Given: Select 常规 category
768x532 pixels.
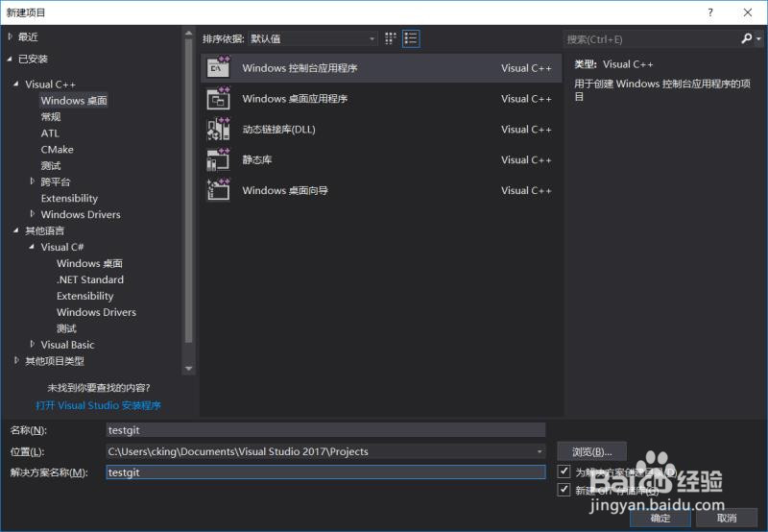Looking at the screenshot, I should [x=51, y=116].
